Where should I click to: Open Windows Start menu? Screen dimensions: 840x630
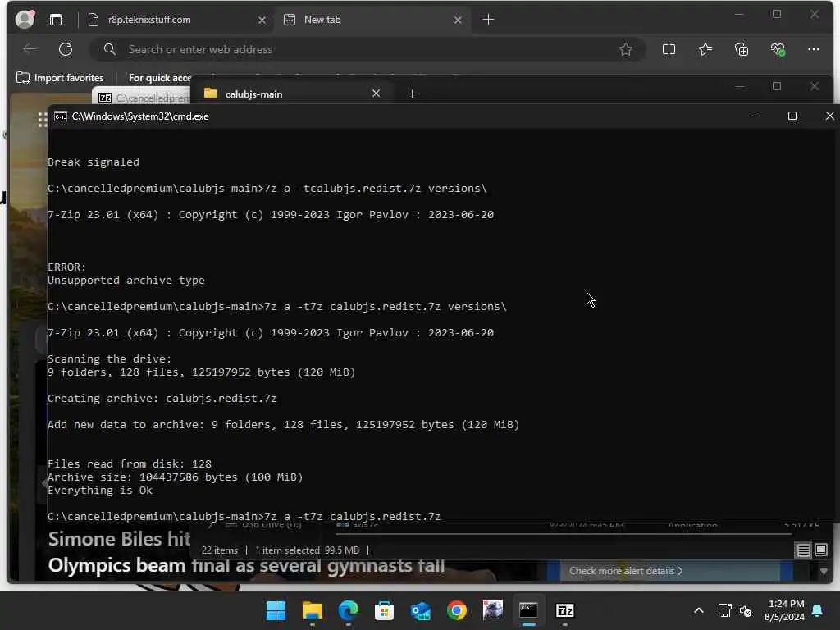pos(276,610)
